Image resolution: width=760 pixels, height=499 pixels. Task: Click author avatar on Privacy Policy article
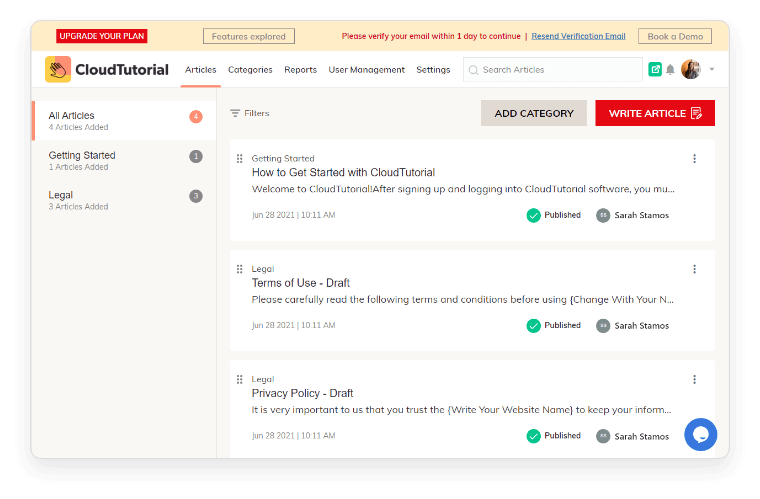click(x=602, y=436)
